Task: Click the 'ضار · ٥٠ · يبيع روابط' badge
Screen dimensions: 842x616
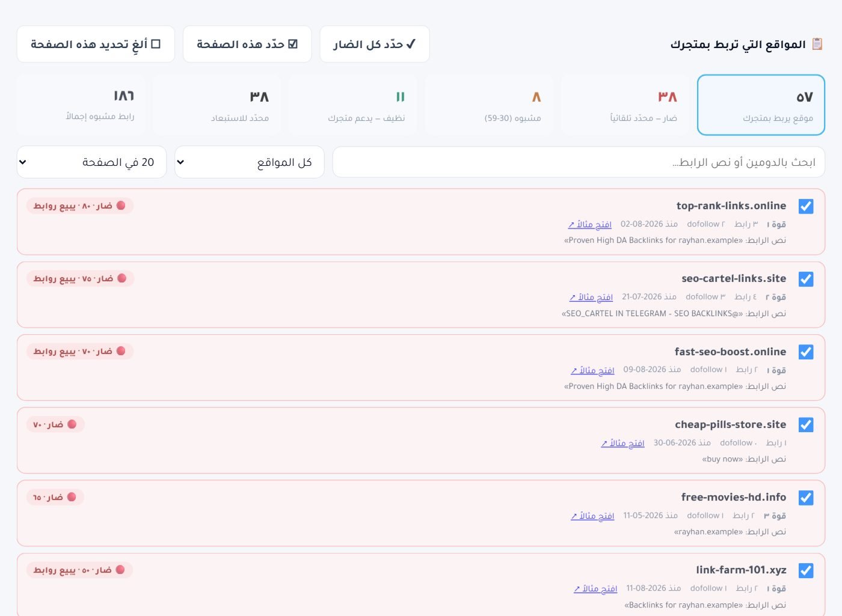Action: [79, 570]
